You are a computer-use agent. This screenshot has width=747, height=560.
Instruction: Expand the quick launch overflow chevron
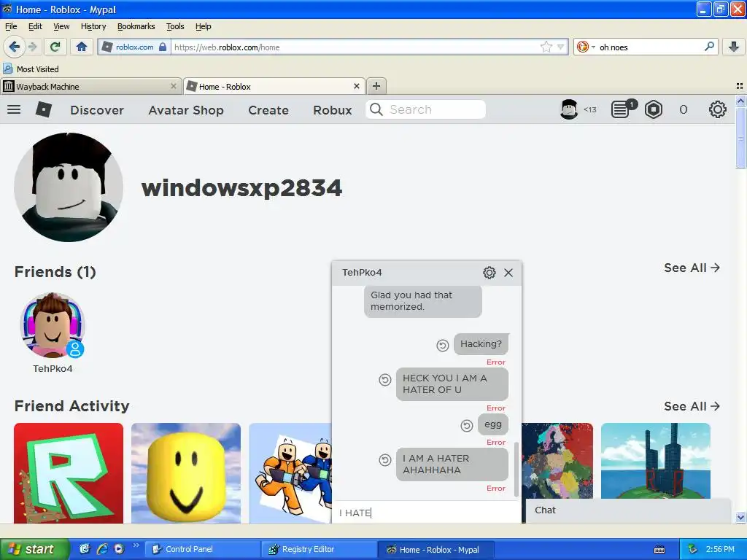[136, 545]
